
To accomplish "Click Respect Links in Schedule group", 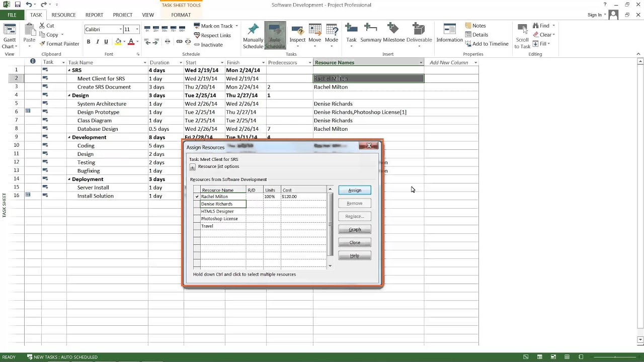I will tap(212, 35).
